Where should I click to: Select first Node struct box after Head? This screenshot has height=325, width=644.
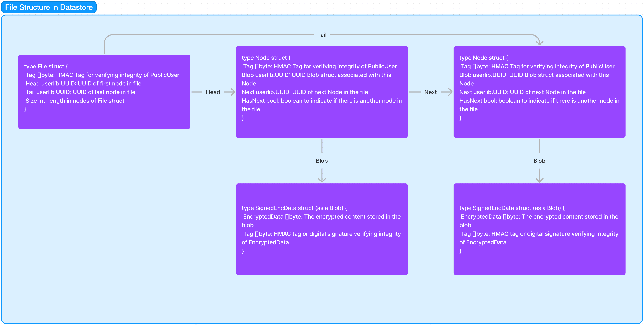[322, 92]
